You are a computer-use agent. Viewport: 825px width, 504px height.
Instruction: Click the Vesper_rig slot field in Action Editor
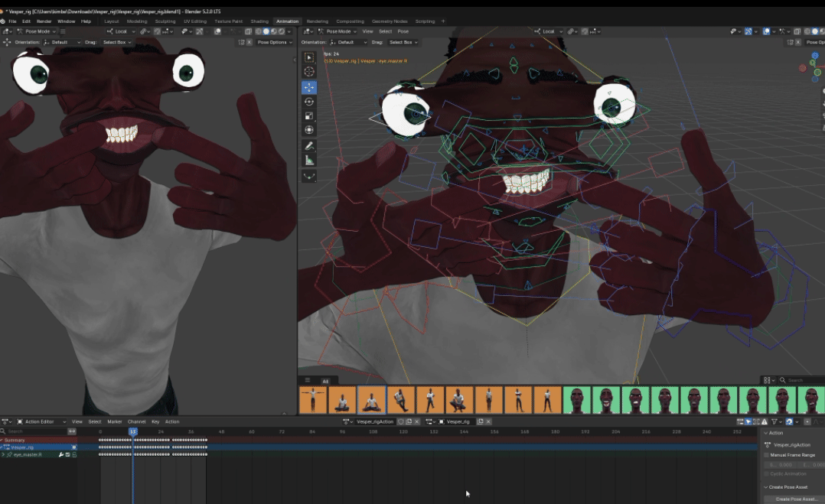point(457,421)
